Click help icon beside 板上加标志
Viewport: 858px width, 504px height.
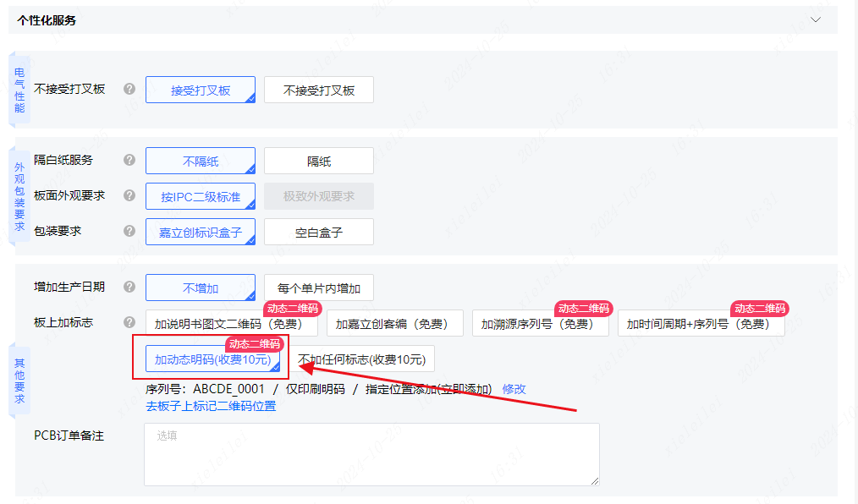tap(129, 322)
